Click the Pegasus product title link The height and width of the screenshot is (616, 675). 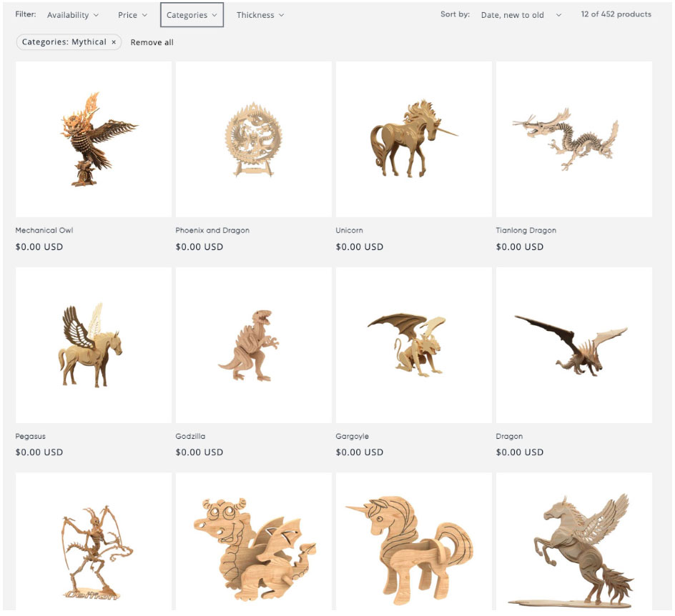[31, 436]
